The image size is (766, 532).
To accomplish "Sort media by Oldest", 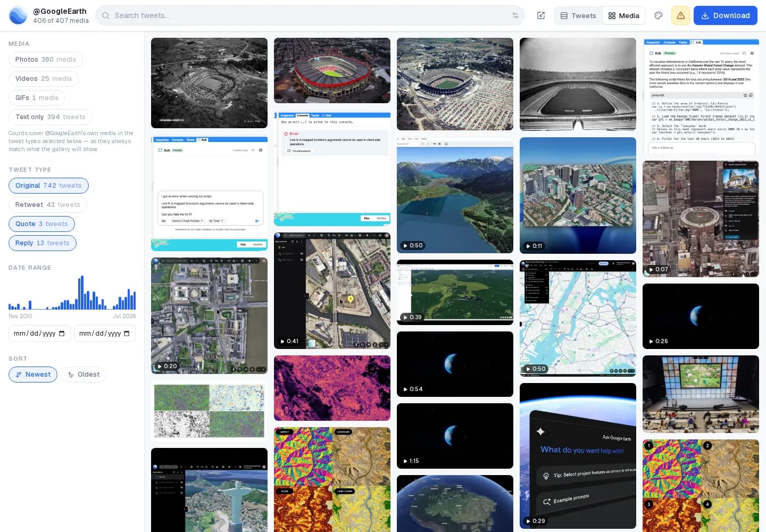I will point(84,375).
